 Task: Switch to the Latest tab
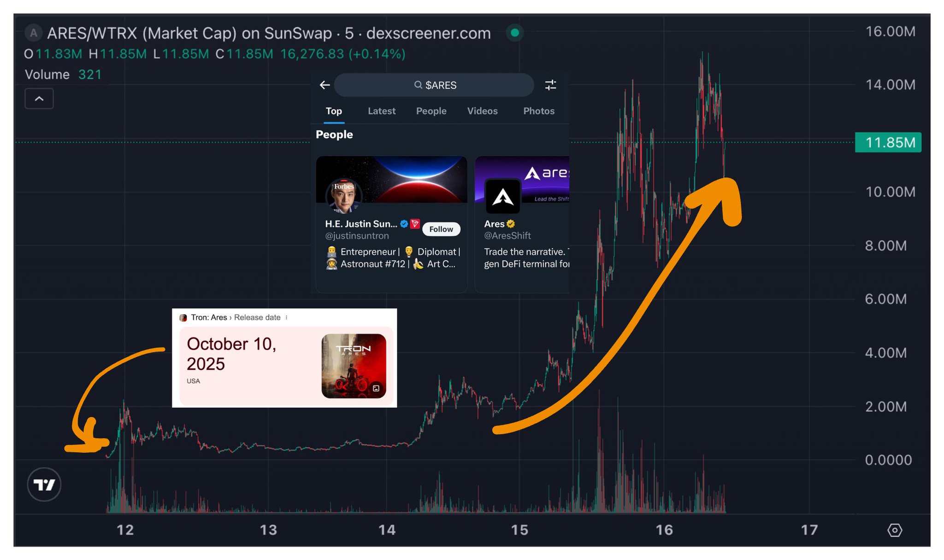pyautogui.click(x=381, y=111)
